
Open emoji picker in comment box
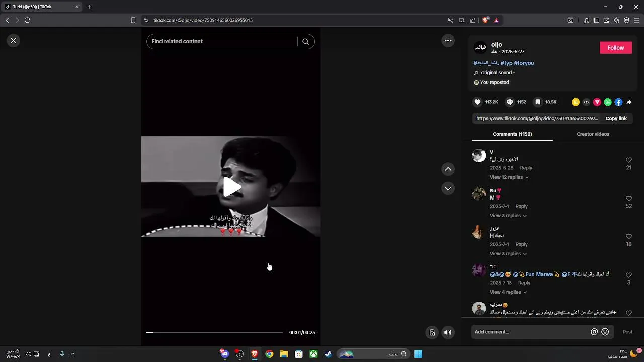[605, 332]
